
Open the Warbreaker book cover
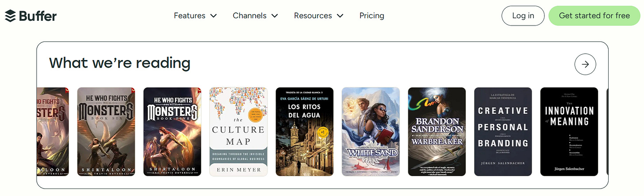pyautogui.click(x=437, y=132)
